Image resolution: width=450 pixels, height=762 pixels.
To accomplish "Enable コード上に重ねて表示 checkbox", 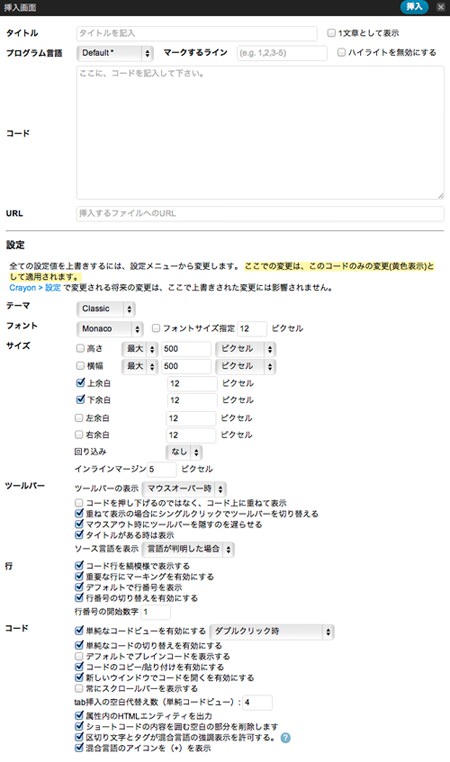I will point(79,503).
